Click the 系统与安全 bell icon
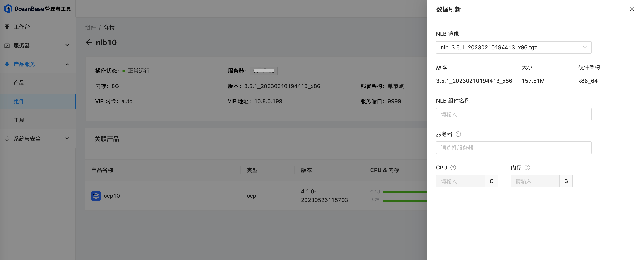 (x=7, y=139)
